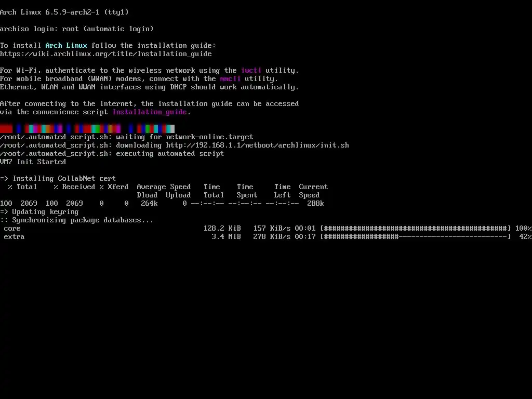Click the 'Time Left' column header

coord(282,191)
